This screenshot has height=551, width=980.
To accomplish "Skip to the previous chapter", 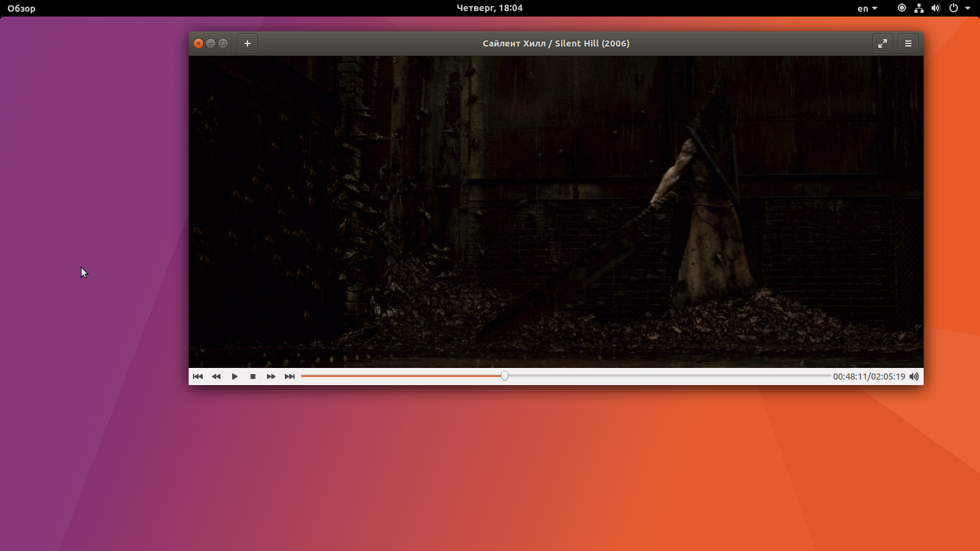I will [198, 377].
